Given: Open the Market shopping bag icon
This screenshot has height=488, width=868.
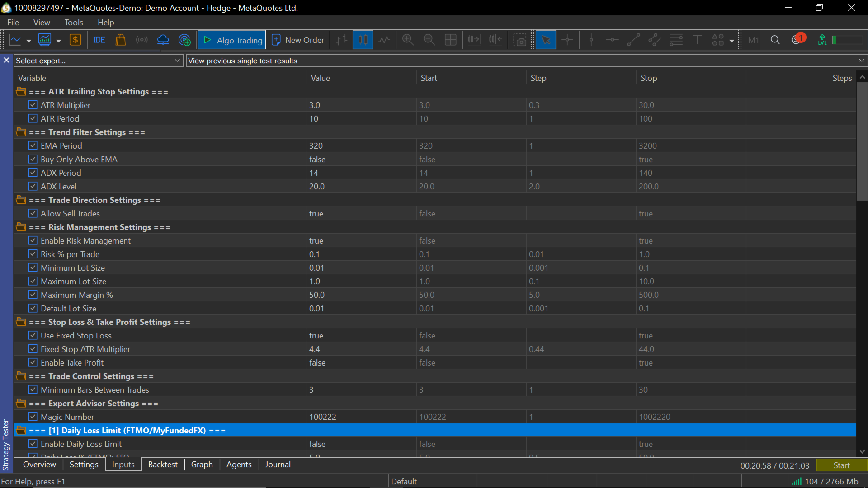Looking at the screenshot, I should [x=120, y=40].
